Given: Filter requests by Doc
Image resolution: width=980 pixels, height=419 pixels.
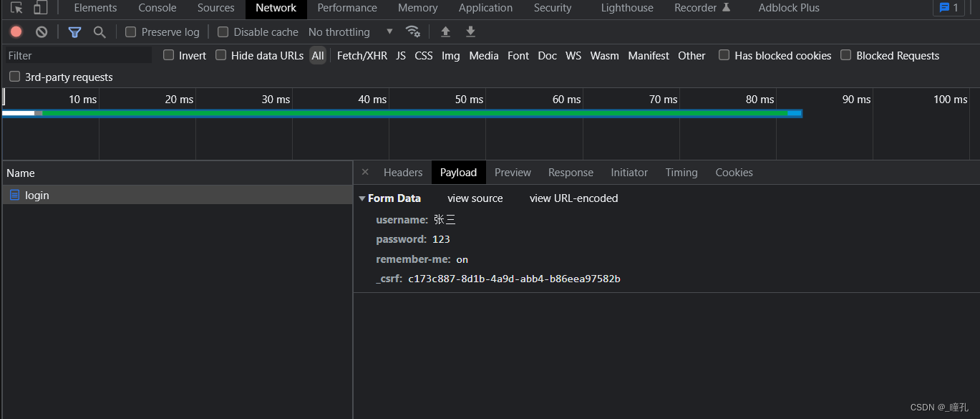Looking at the screenshot, I should [x=548, y=55].
